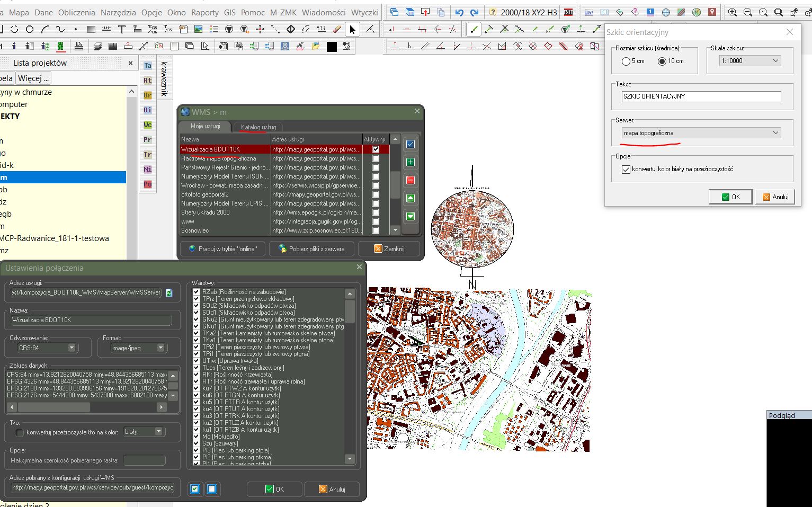This screenshot has width=812, height=507.
Task: Click the black color swatch in toolbar
Action: coord(332,47)
